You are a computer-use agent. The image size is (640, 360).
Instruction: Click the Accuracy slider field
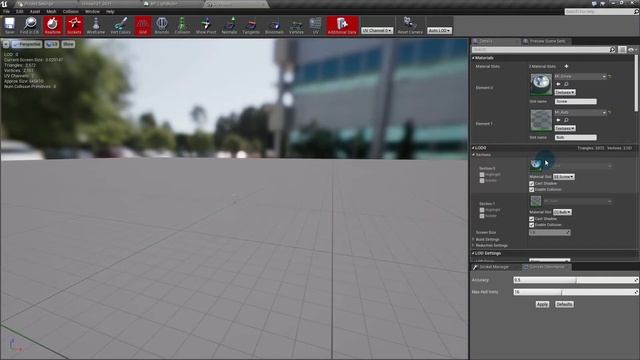click(x=576, y=280)
